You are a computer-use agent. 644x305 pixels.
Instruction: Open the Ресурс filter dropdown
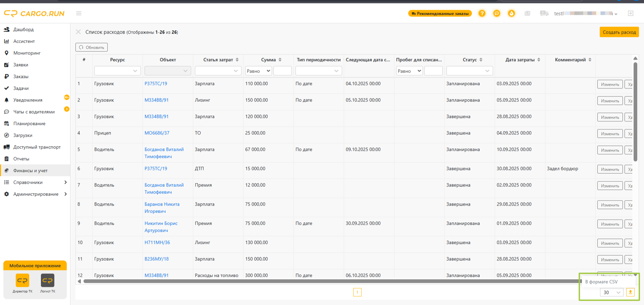coord(117,71)
